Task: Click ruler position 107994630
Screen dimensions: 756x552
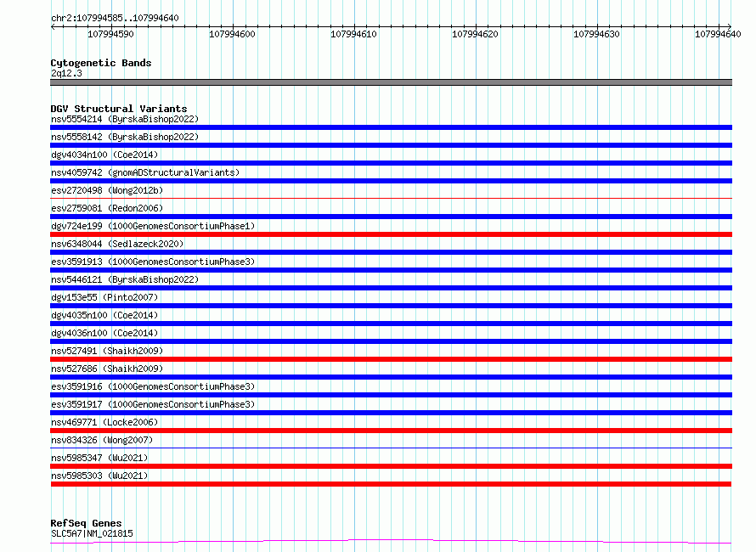Action: pyautogui.click(x=597, y=34)
